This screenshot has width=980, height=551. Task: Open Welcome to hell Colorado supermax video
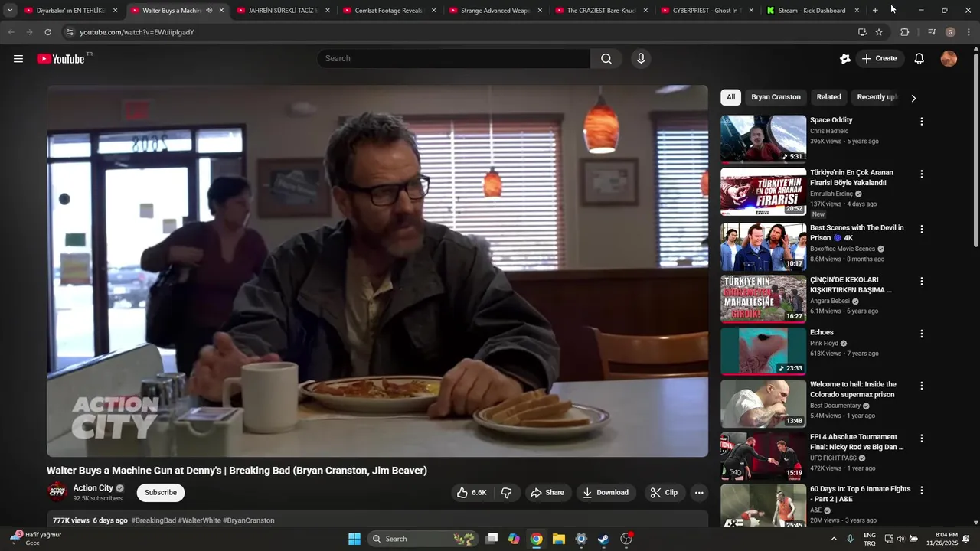[x=763, y=403]
